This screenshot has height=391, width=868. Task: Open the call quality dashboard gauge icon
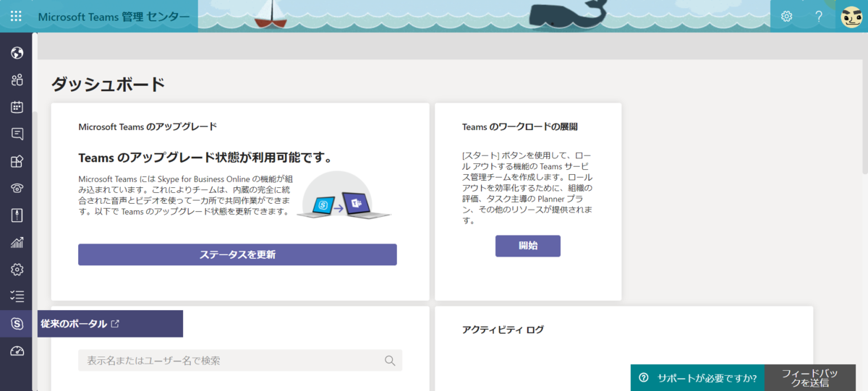[17, 351]
